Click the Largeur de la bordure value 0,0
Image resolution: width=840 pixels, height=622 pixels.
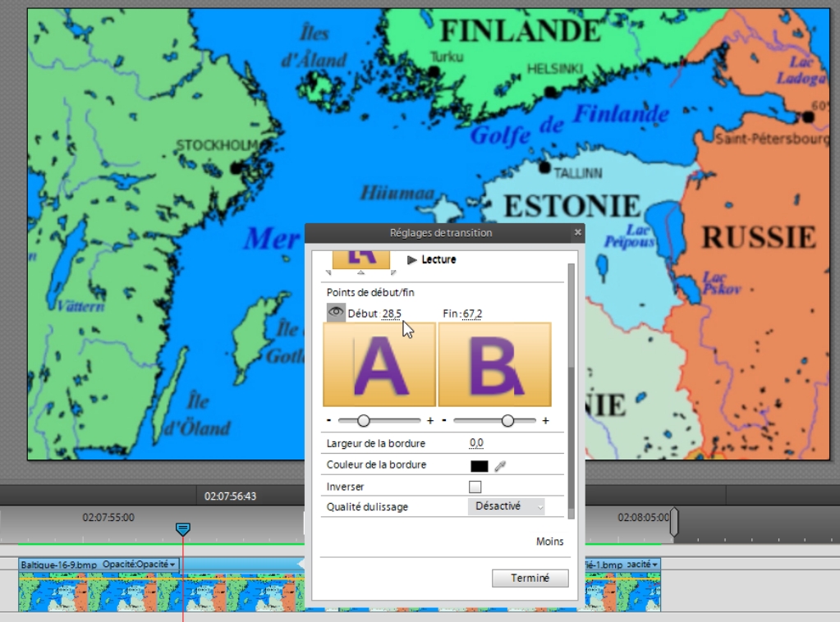point(476,442)
